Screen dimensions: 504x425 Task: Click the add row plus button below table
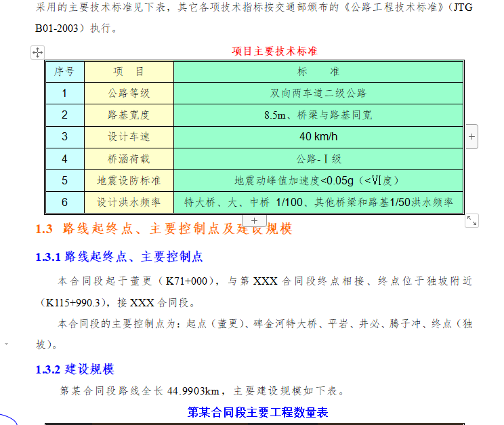254,221
